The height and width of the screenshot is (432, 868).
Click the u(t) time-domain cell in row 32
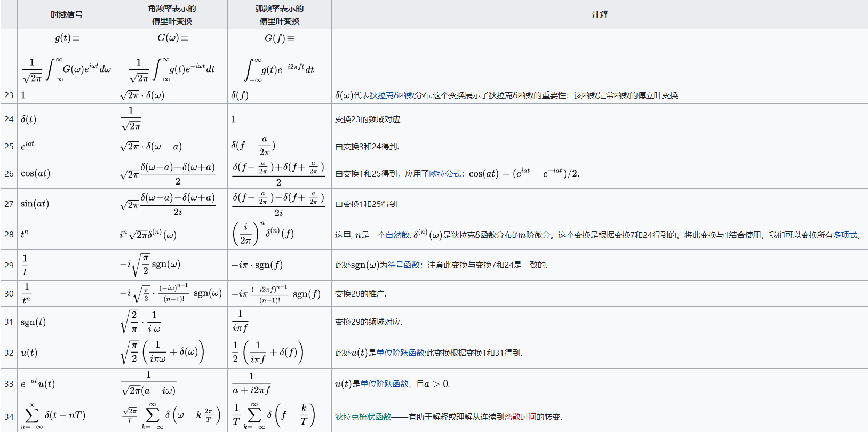[67, 353]
